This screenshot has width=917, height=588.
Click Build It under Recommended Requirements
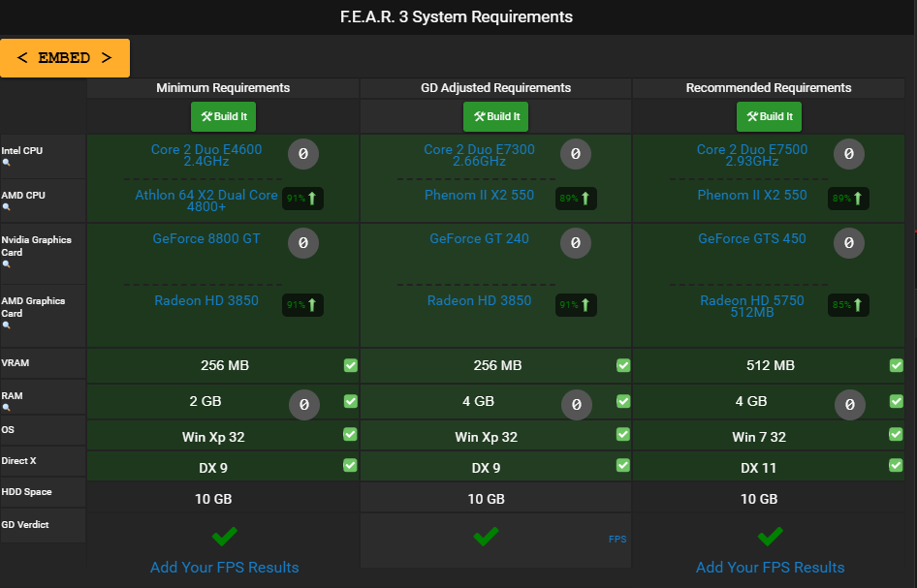coord(769,116)
